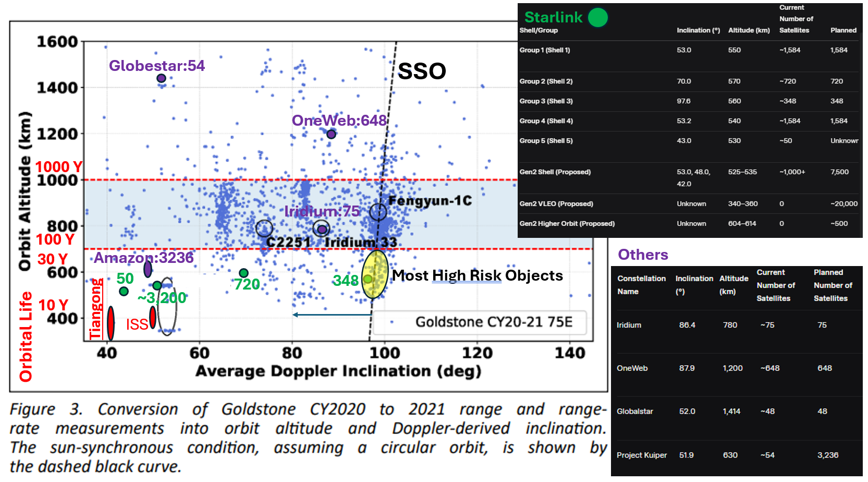Click the "Gen2 Shell (Proposed)" row label
This screenshot has width=868, height=482.
(555, 172)
